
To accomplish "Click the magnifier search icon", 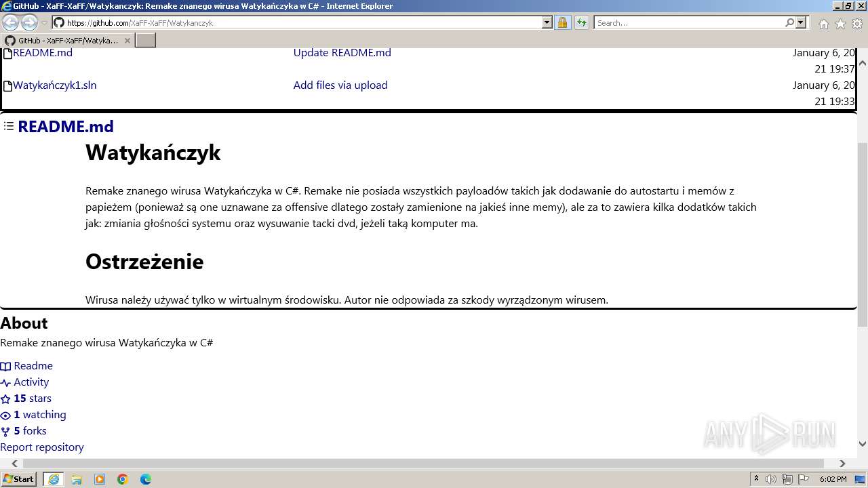I will tap(789, 22).
